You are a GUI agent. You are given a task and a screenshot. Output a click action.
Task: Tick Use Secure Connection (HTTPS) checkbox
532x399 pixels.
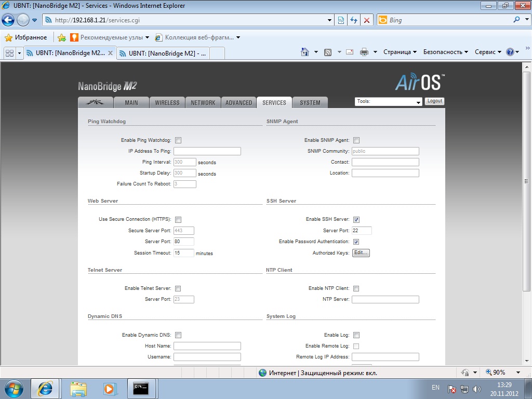178,220
